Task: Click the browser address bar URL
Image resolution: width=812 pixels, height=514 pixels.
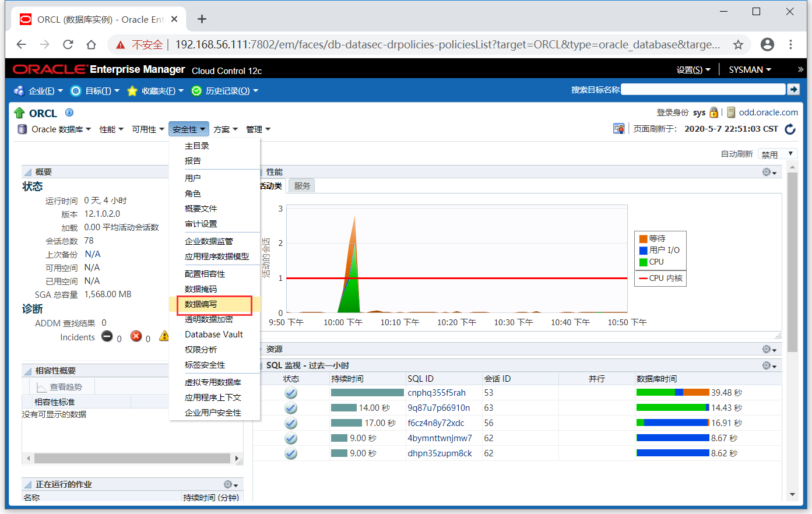Action: [x=448, y=45]
